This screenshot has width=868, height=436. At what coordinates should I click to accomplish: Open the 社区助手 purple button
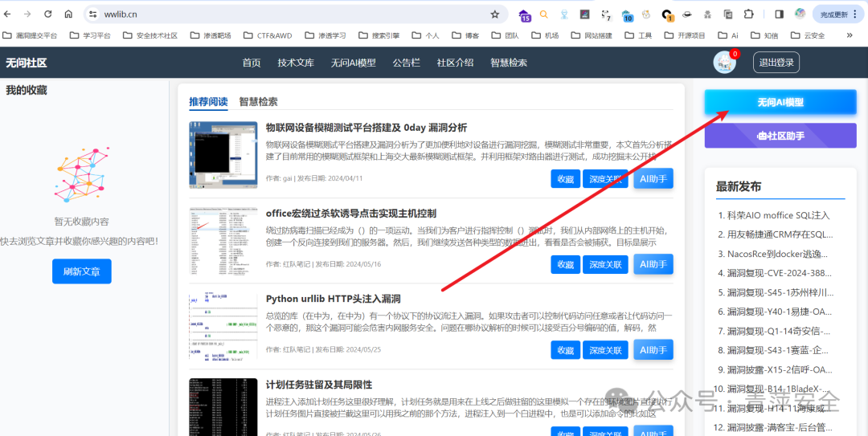[x=780, y=136]
